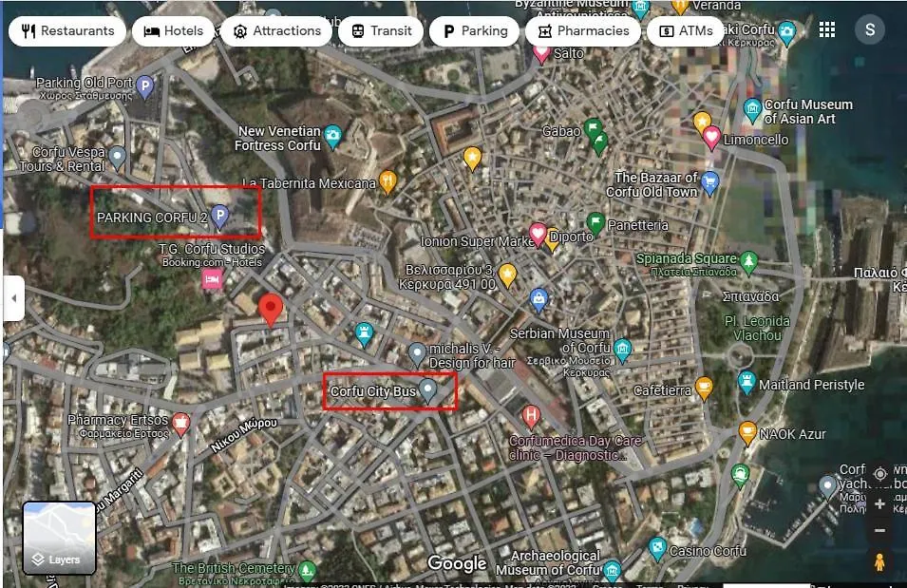Open the Spianada Square park marker
The image size is (907, 588).
point(748,262)
